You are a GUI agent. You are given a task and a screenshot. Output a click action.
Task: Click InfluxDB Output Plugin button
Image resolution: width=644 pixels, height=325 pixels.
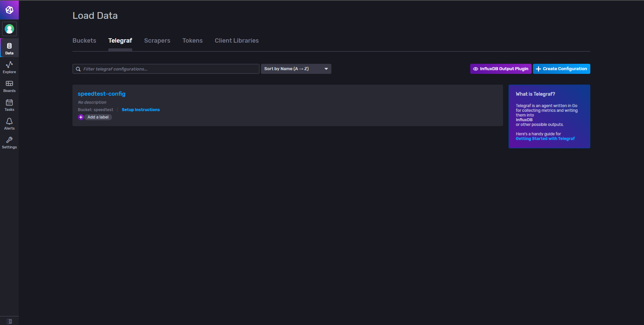[x=501, y=69]
